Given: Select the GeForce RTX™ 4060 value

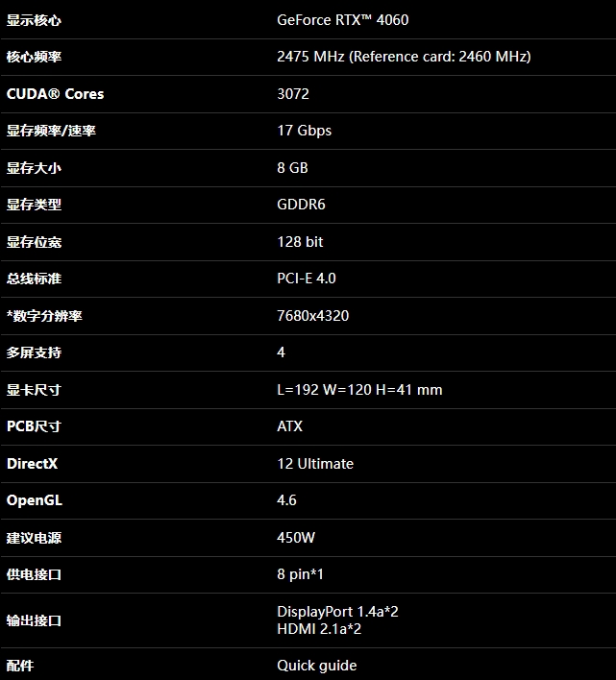Looking at the screenshot, I should 343,20.
